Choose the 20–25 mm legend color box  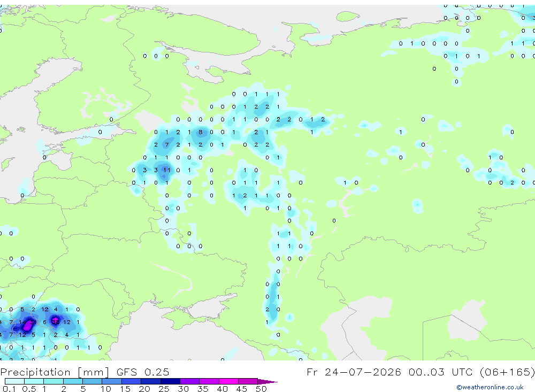click(x=151, y=381)
